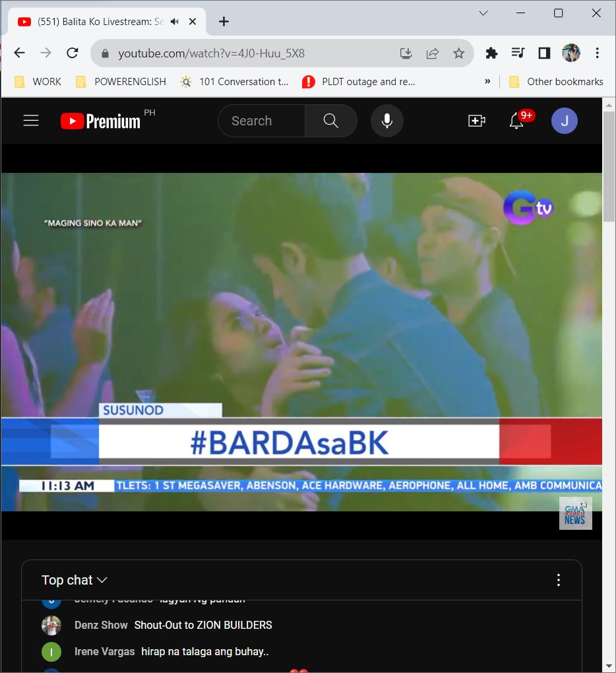This screenshot has width=616, height=673.
Task: Open Chrome profile avatar
Action: pos(571,53)
